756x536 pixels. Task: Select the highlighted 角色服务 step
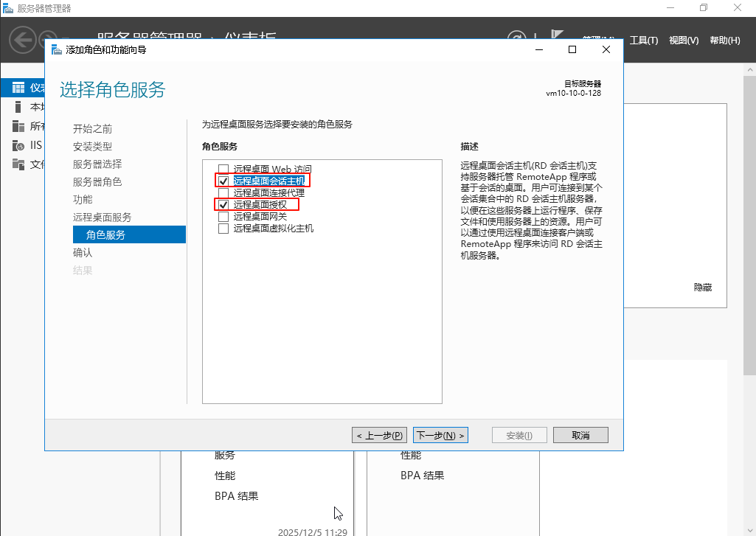pos(129,234)
